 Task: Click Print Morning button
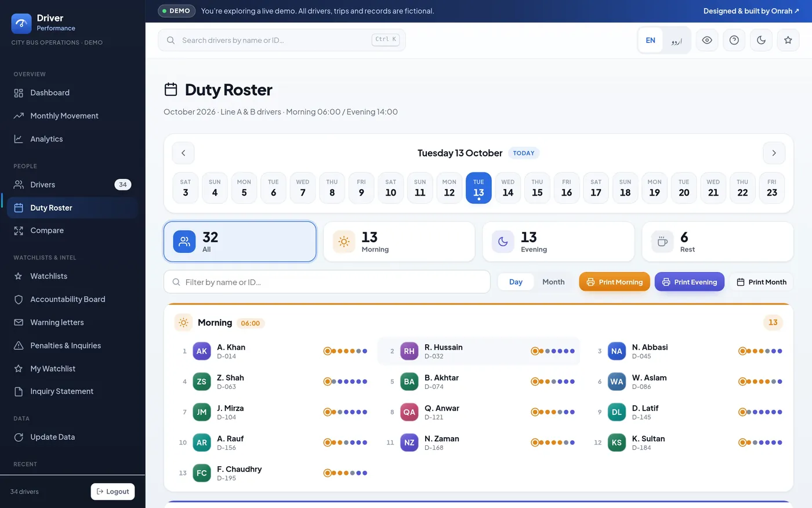[x=614, y=282]
